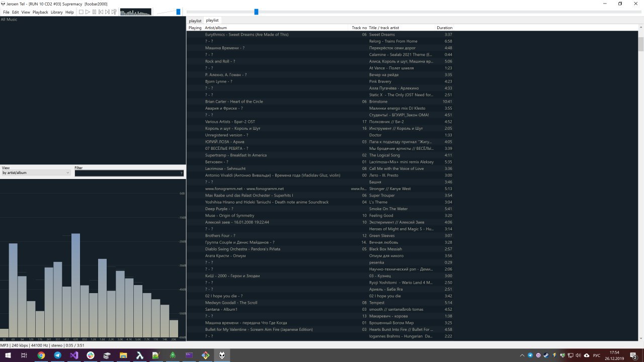
Task: Open Slack from the taskbar
Action: pyautogui.click(x=91, y=355)
